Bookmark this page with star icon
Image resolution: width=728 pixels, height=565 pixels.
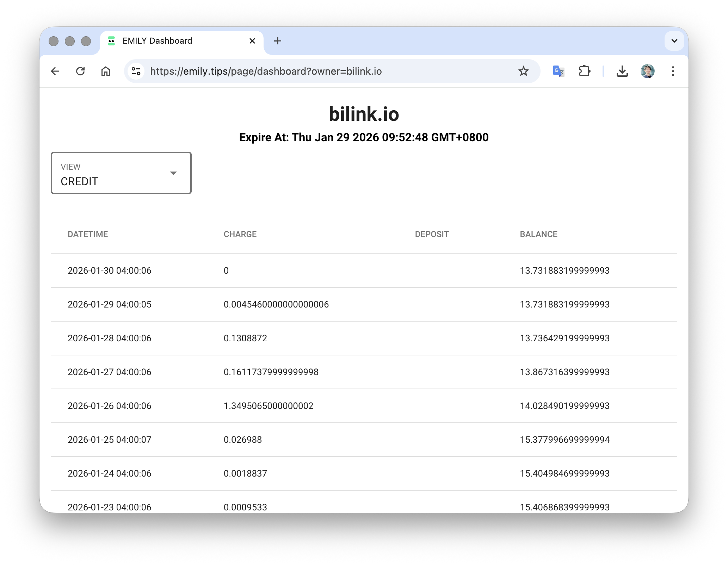click(x=523, y=72)
